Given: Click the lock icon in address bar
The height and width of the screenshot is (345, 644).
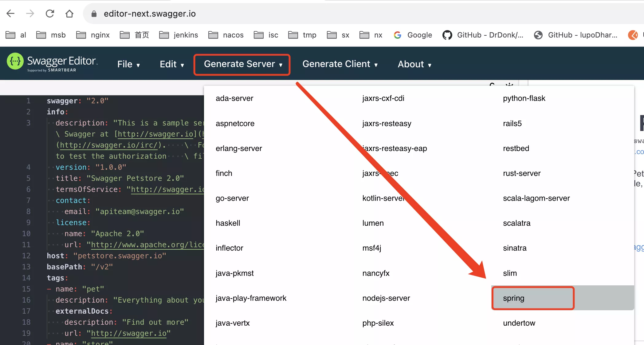Looking at the screenshot, I should tap(94, 14).
